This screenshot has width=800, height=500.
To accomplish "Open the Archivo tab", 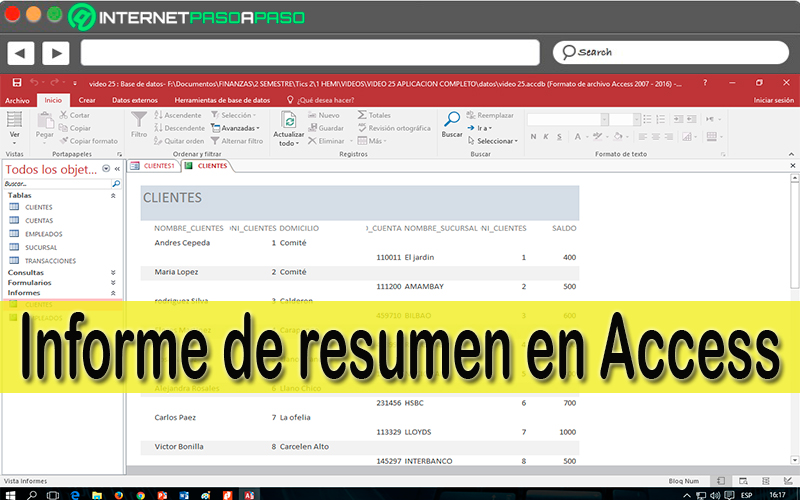I will coord(17,100).
